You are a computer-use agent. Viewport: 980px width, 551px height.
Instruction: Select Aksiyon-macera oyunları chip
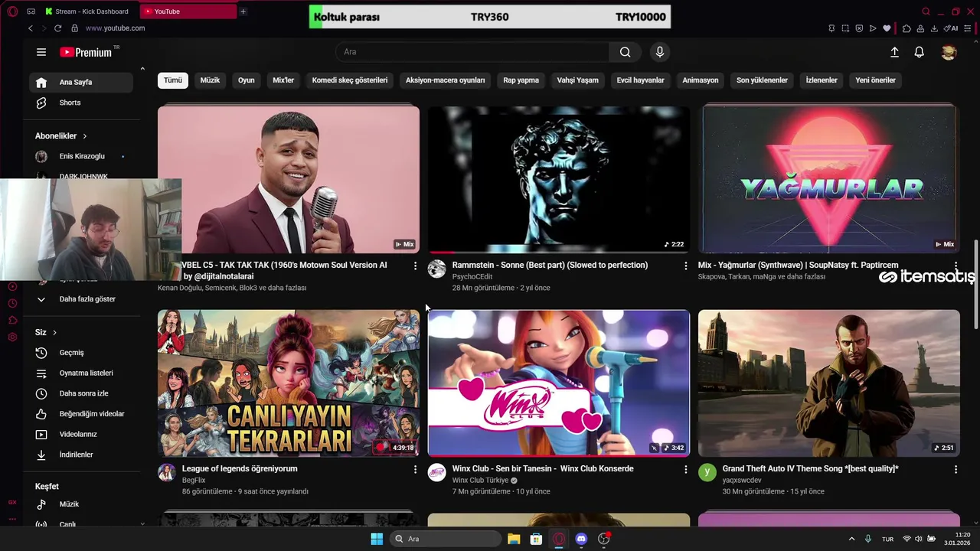coord(446,80)
